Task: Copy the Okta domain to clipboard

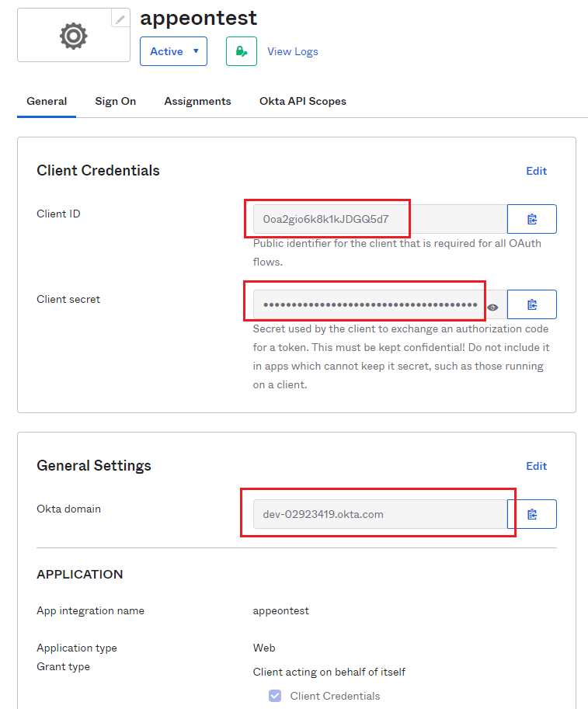Action: click(x=532, y=514)
